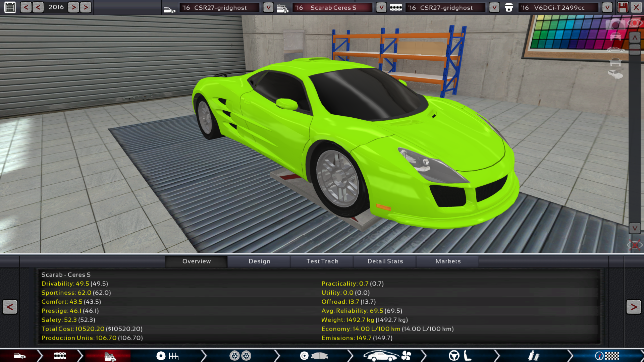Expand the Scarab Ceres S trim dropdown

click(381, 7)
